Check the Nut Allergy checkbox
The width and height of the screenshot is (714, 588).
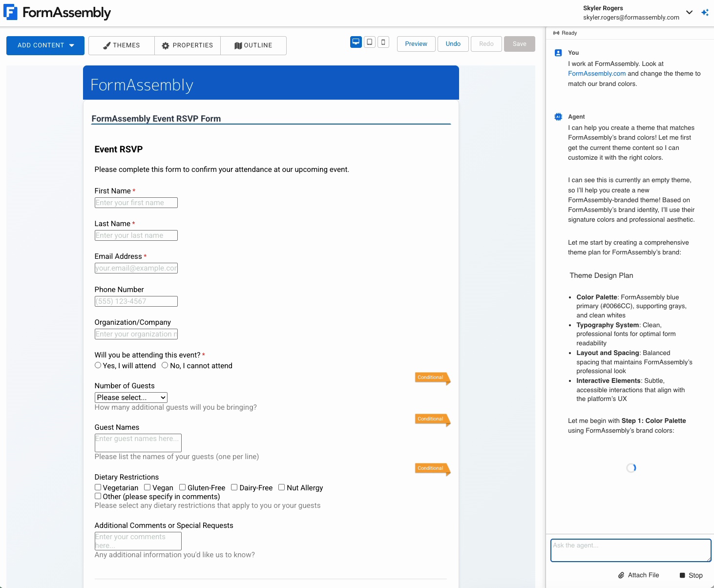pyautogui.click(x=281, y=487)
